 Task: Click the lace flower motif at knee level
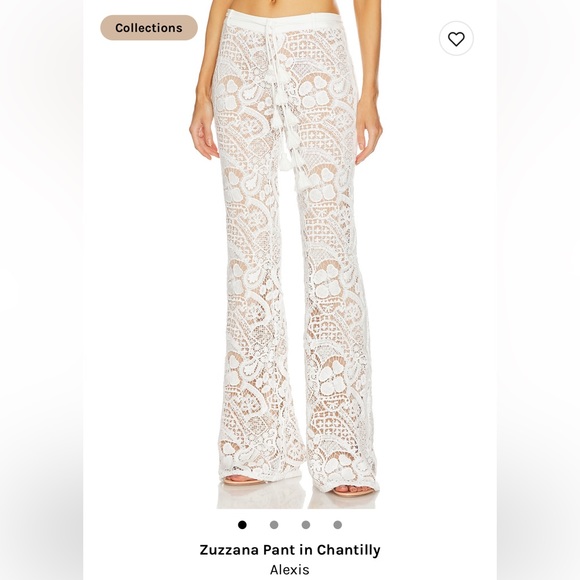tap(327, 281)
